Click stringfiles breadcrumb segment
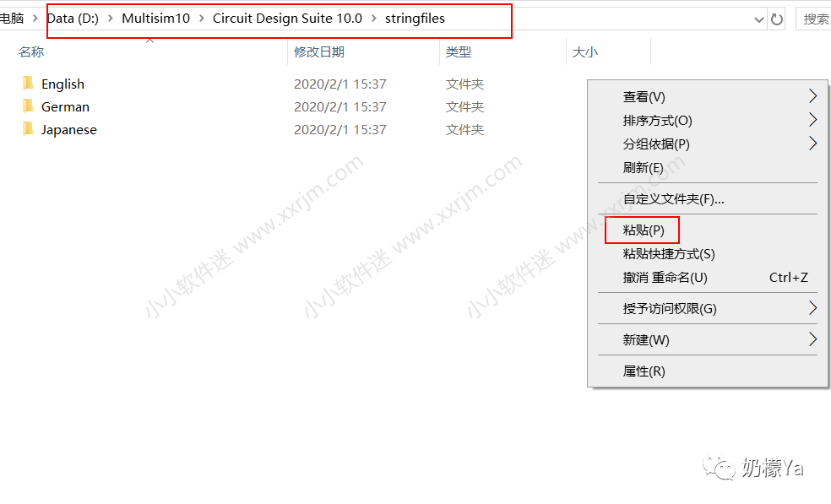 (x=415, y=19)
